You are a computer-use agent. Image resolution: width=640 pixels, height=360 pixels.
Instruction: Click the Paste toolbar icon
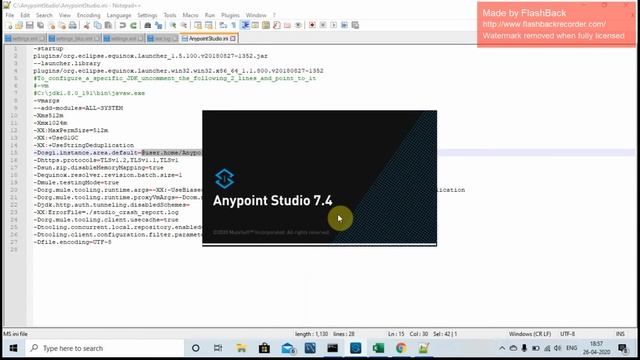[x=108, y=25]
